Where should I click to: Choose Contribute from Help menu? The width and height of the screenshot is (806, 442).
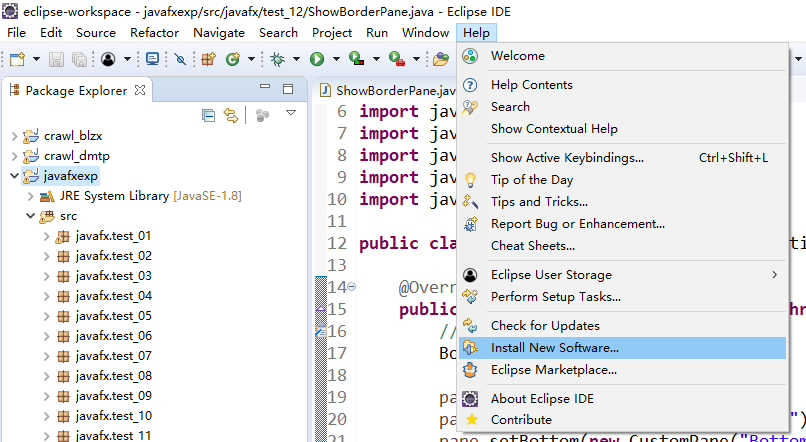click(x=622, y=420)
